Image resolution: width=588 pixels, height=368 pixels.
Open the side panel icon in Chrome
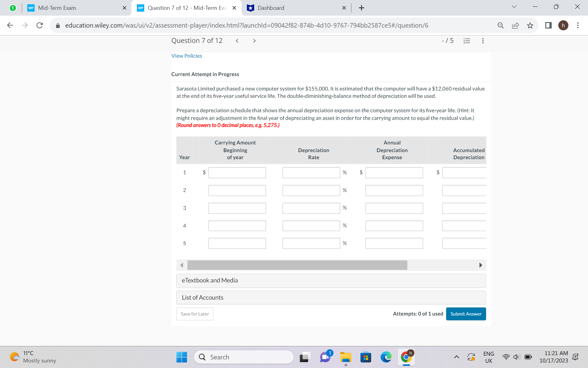point(548,25)
